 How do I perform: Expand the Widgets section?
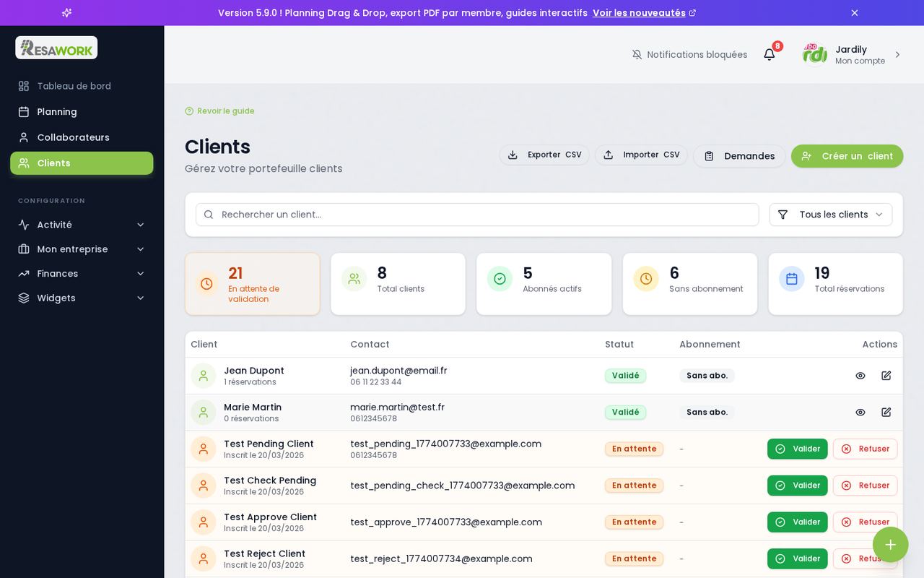pos(82,298)
